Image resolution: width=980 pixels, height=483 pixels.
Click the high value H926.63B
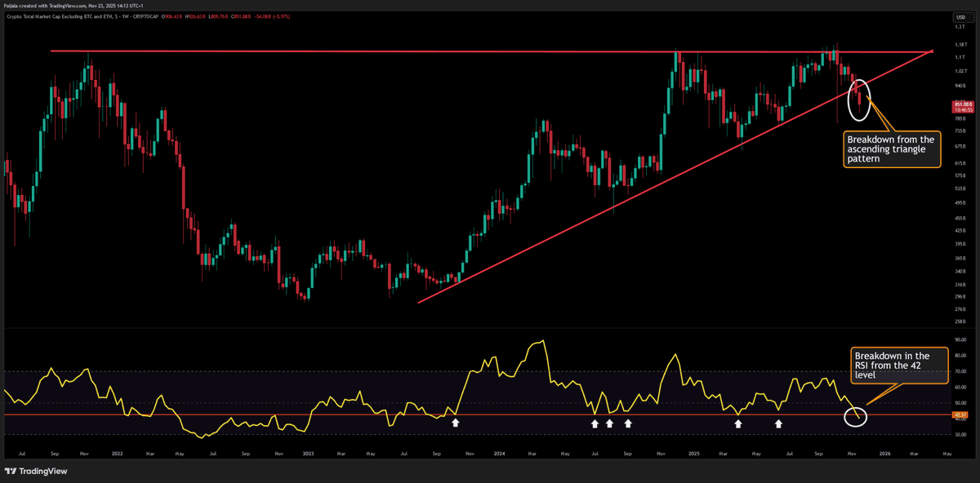pos(195,16)
